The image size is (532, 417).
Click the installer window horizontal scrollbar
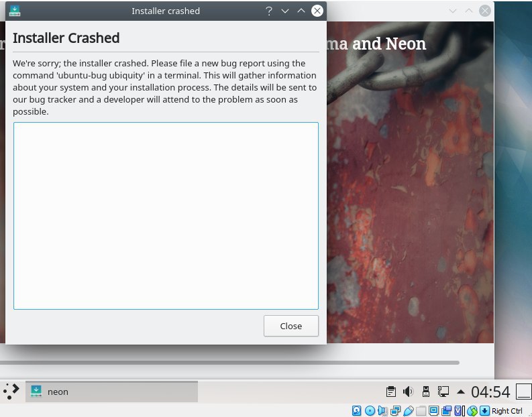(229, 363)
